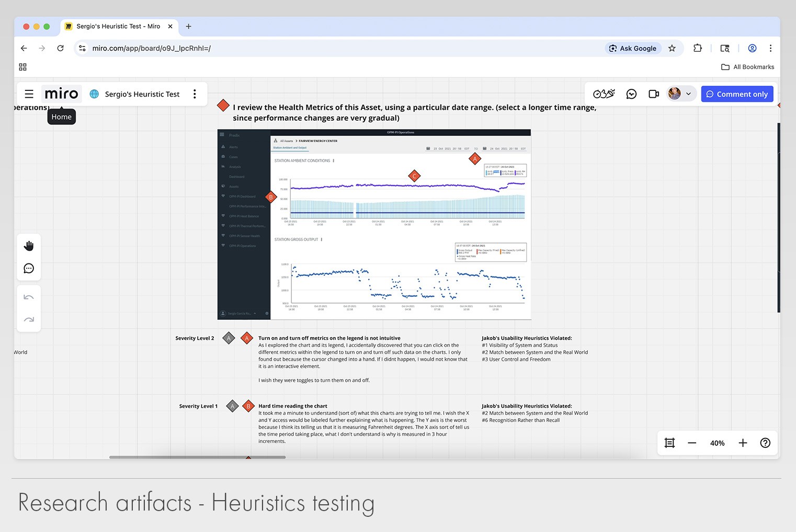Image resolution: width=796 pixels, height=532 pixels.
Task: Open the All Bookmarks folder
Action: click(x=747, y=67)
